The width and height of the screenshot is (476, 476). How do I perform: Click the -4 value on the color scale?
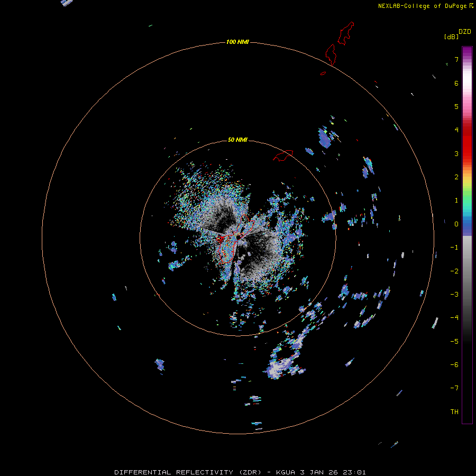tap(454, 318)
